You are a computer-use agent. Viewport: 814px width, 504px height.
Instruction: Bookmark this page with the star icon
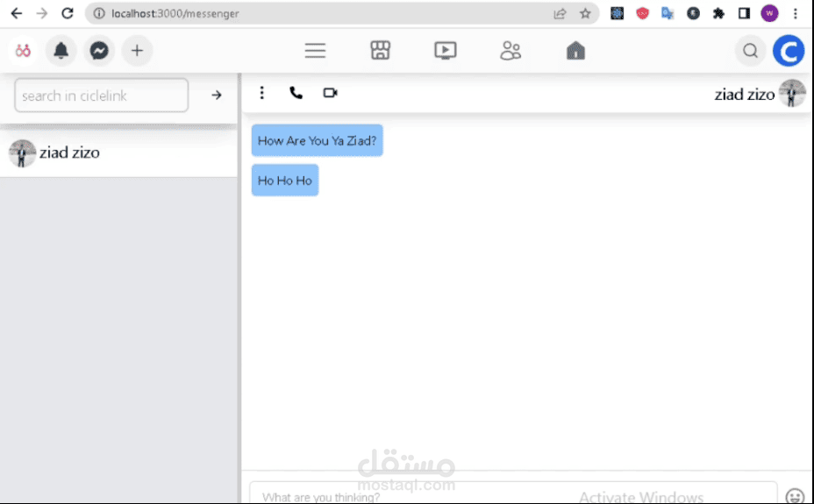(585, 13)
